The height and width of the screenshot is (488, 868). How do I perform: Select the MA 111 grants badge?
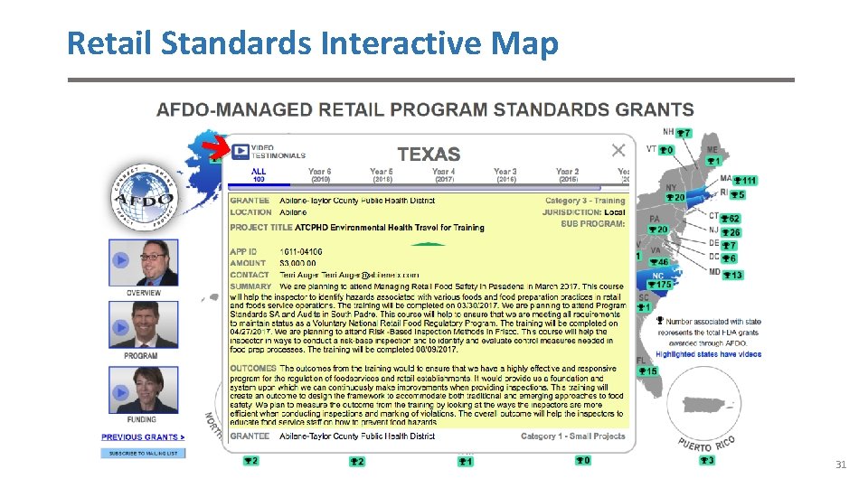745,181
